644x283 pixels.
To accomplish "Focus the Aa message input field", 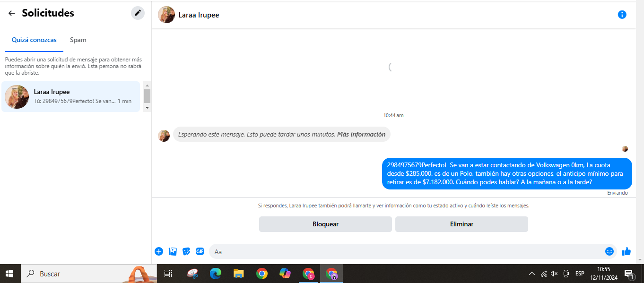I will tap(407, 251).
